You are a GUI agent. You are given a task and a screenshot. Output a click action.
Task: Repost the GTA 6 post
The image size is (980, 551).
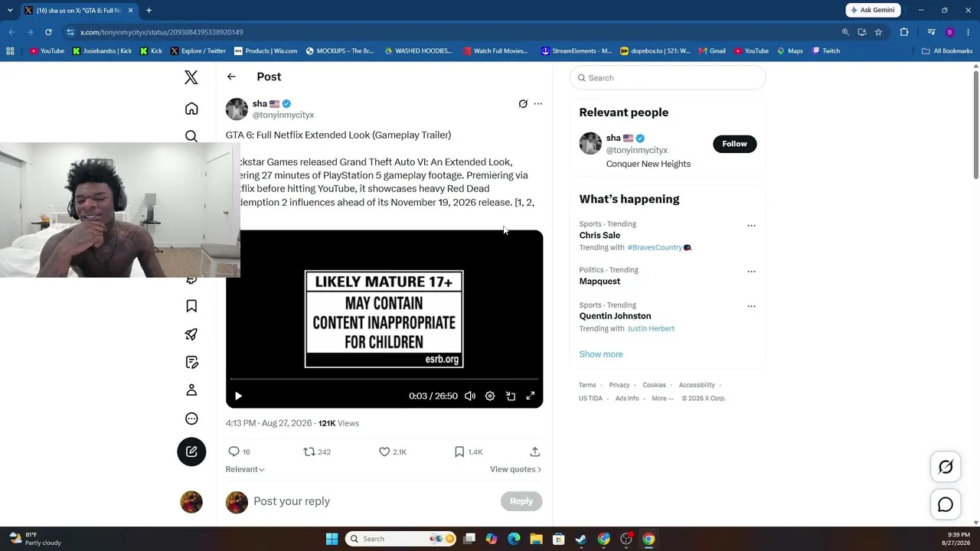pos(309,452)
